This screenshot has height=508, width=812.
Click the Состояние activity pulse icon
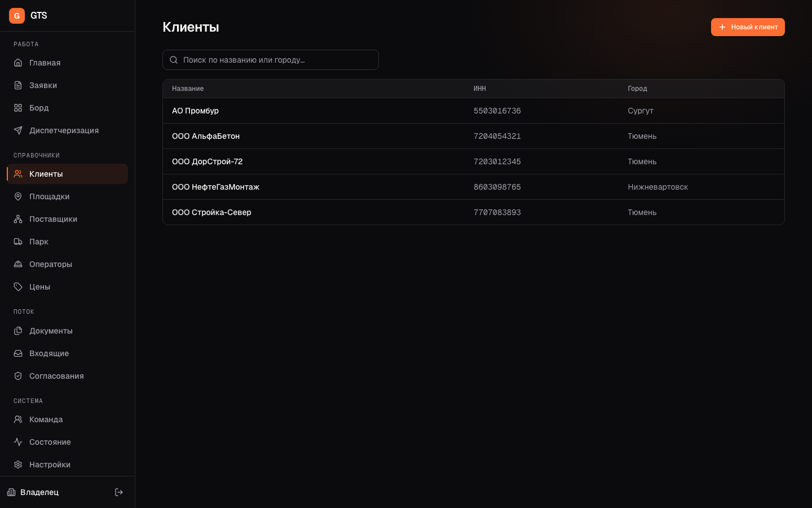coord(18,442)
